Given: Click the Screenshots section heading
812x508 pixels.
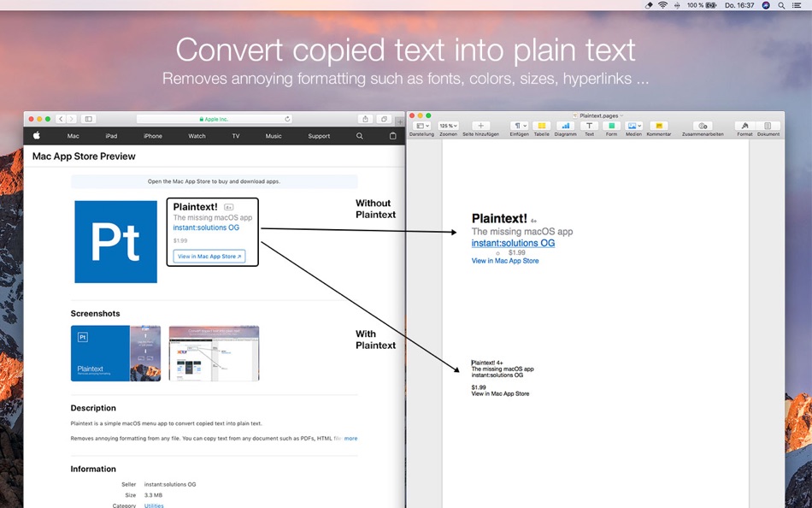Looking at the screenshot, I should 95,314.
